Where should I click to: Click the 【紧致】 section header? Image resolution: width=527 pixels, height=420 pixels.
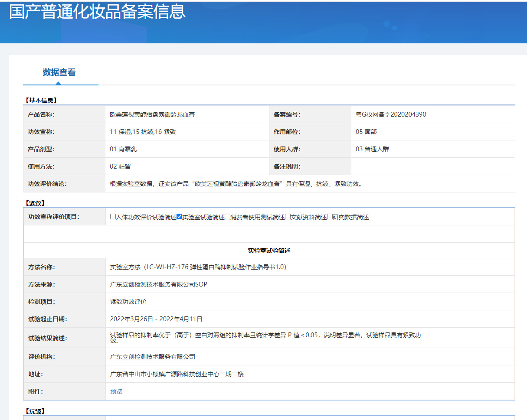tap(35, 203)
